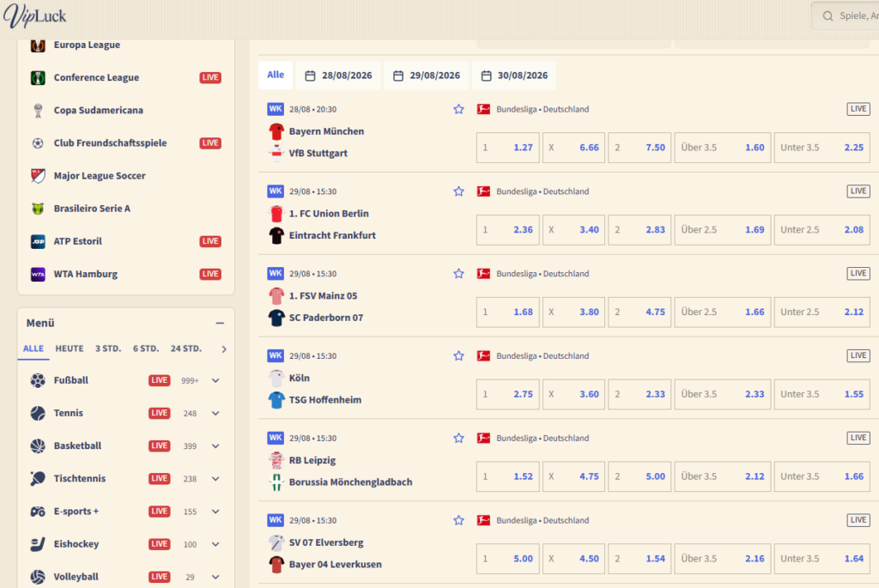Screen dimensions: 879x588
Task: Select Über 2.5 at 1.66 for Mainz match
Action: click(723, 312)
